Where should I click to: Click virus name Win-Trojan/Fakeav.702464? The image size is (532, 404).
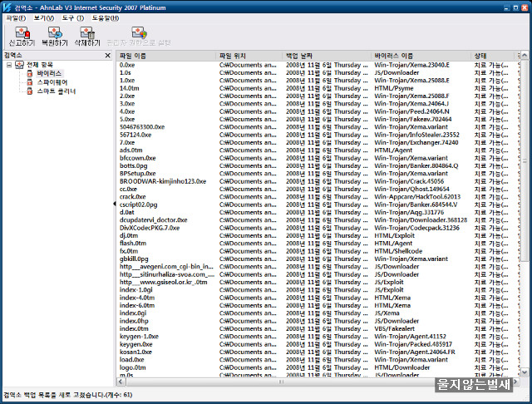click(413, 119)
